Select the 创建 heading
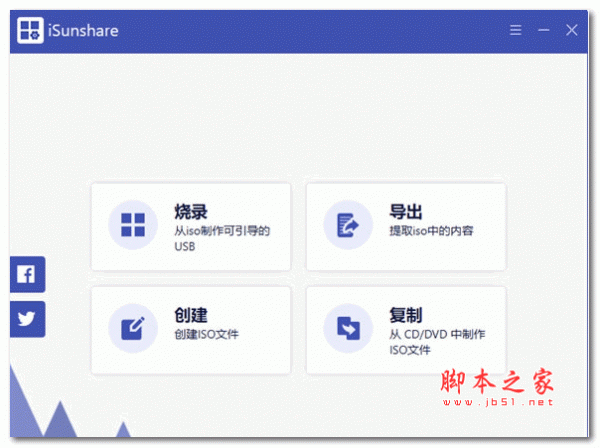Image resolution: width=600 pixels, height=448 pixels. click(191, 315)
